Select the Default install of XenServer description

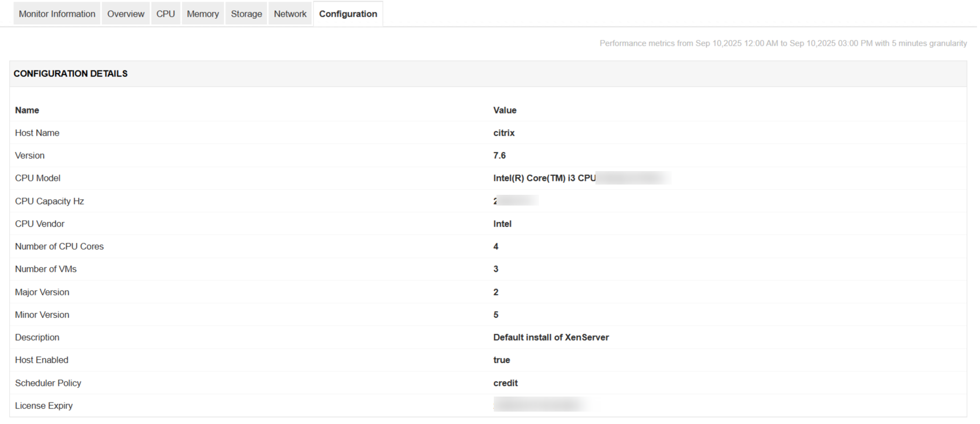[x=551, y=337]
